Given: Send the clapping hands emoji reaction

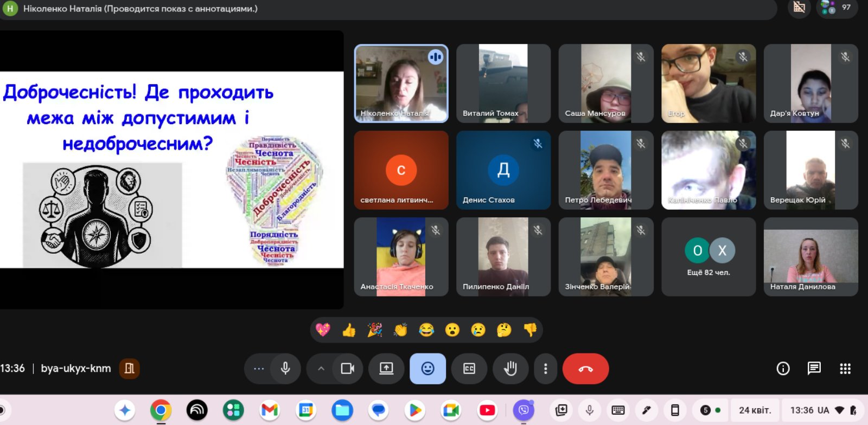Looking at the screenshot, I should (400, 330).
